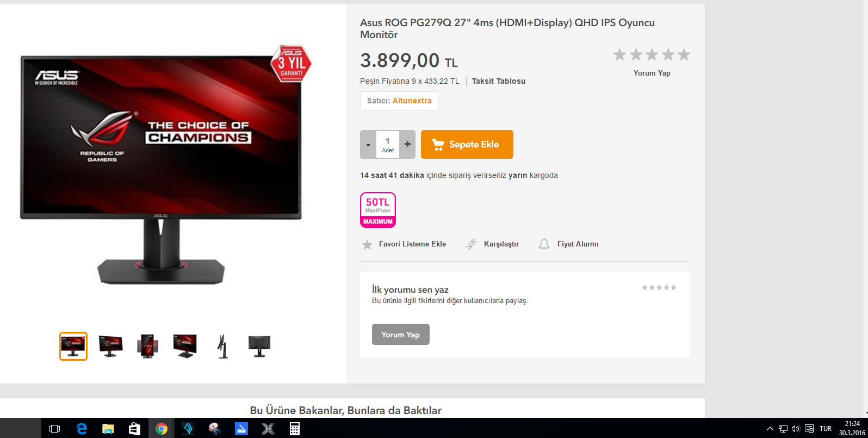Add product to cart with Sepete Ekle

(x=467, y=144)
